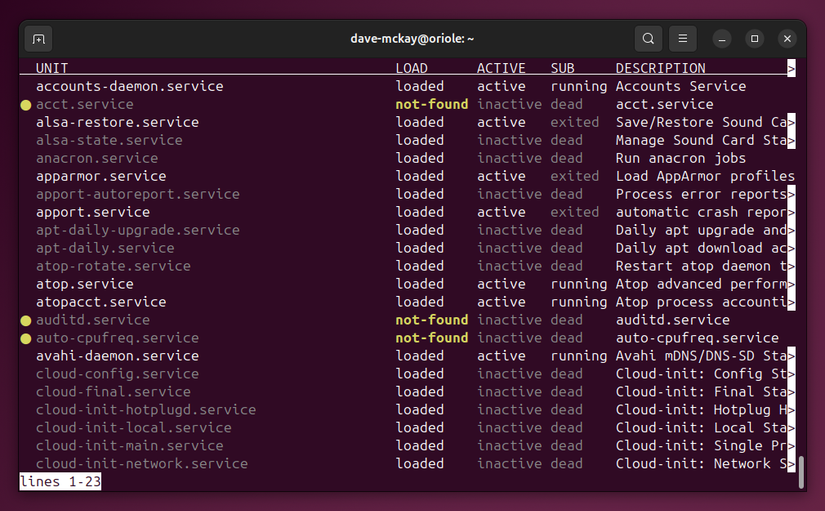Click the cloud-init-network.service unit name

tap(141, 464)
